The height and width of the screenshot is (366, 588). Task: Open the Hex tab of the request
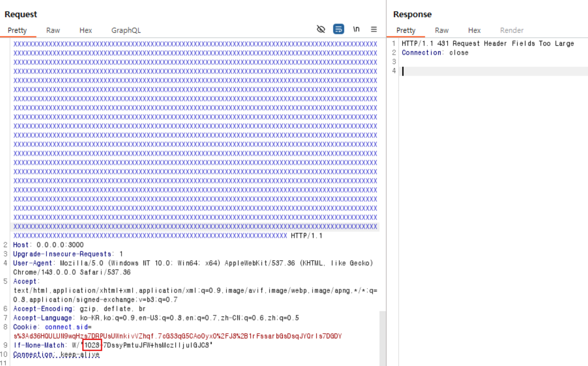point(85,30)
